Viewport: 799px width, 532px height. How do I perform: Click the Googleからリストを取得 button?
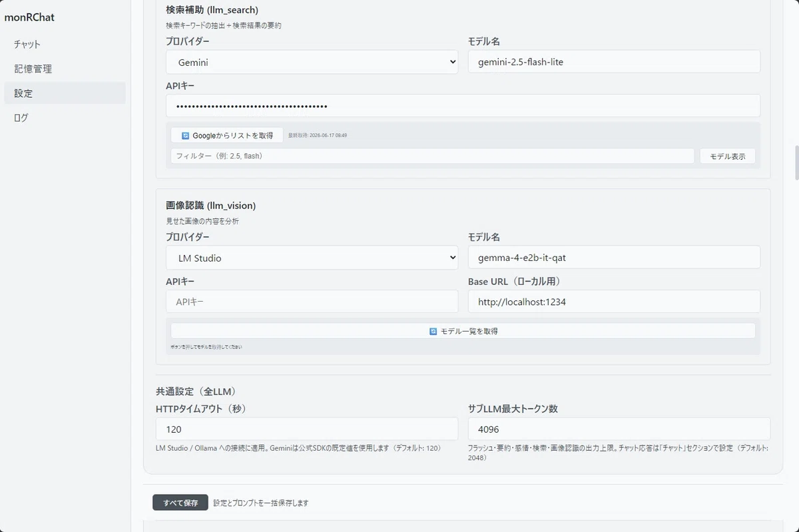point(227,135)
